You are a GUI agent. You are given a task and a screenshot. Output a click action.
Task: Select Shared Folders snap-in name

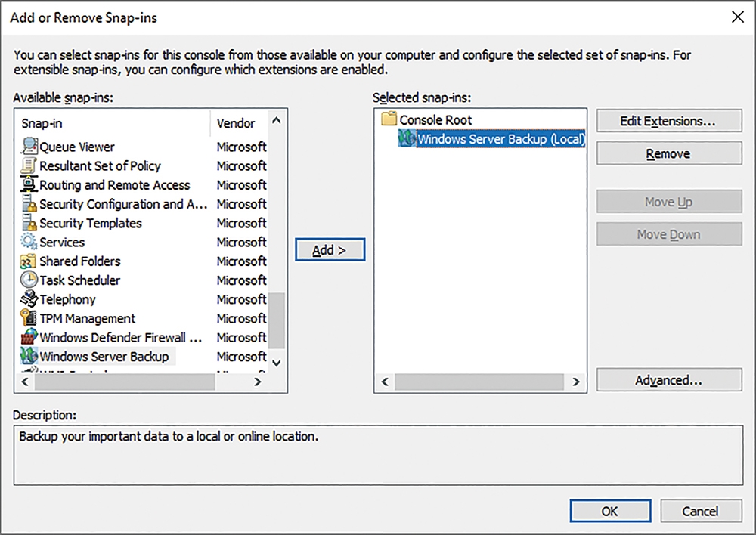click(80, 261)
